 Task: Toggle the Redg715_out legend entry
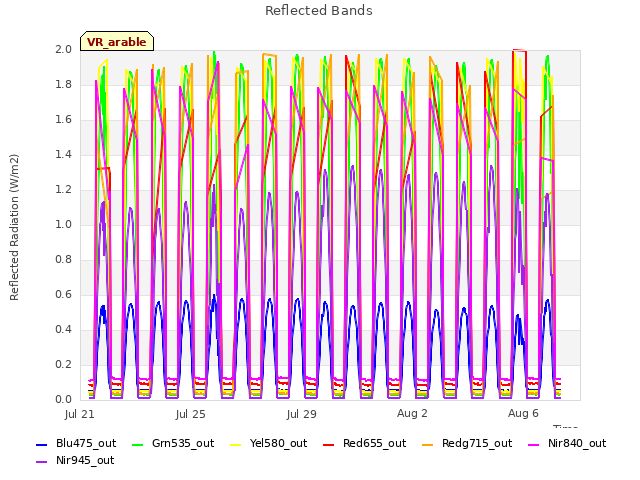tap(467, 444)
